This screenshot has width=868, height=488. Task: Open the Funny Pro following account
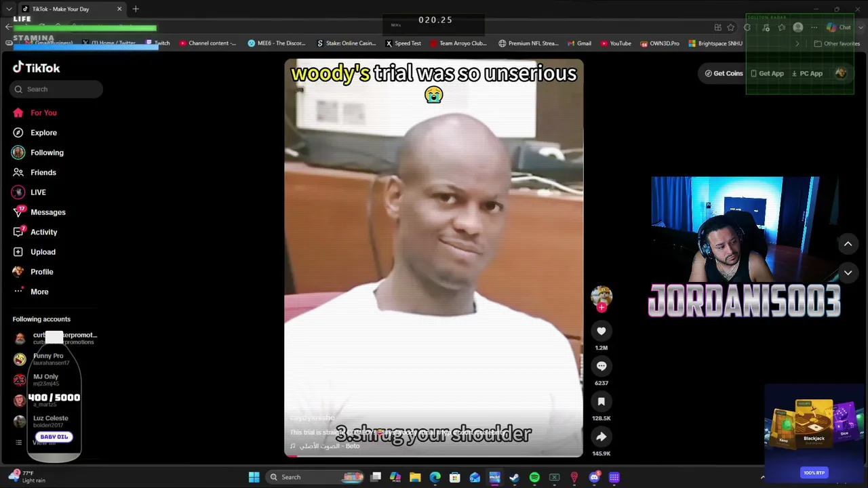click(x=47, y=359)
